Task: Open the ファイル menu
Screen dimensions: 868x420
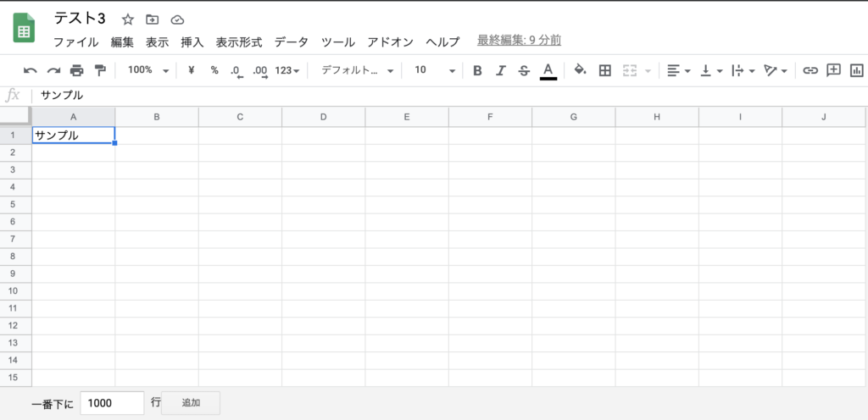Action: pos(75,41)
